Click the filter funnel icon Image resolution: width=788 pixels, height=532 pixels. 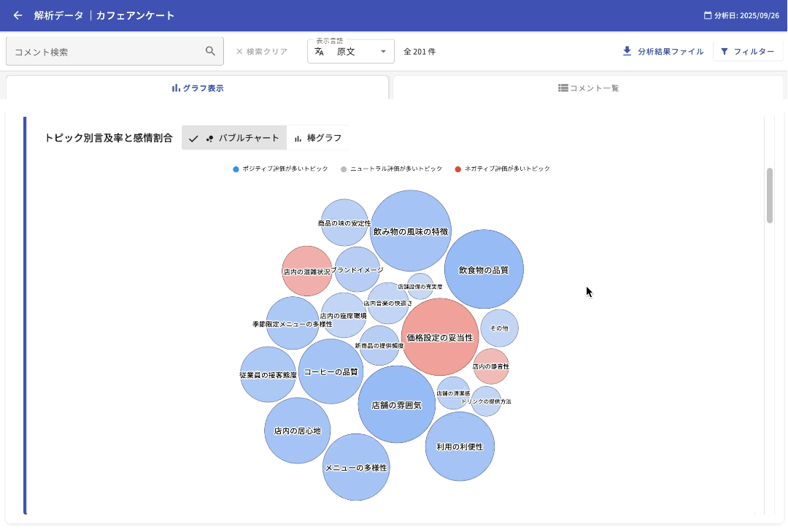click(725, 51)
